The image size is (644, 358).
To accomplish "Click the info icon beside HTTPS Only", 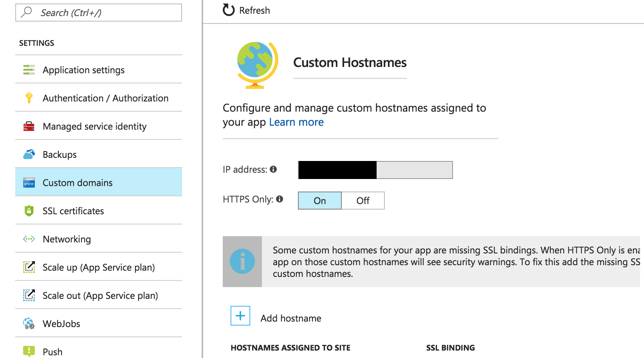I will point(280,199).
